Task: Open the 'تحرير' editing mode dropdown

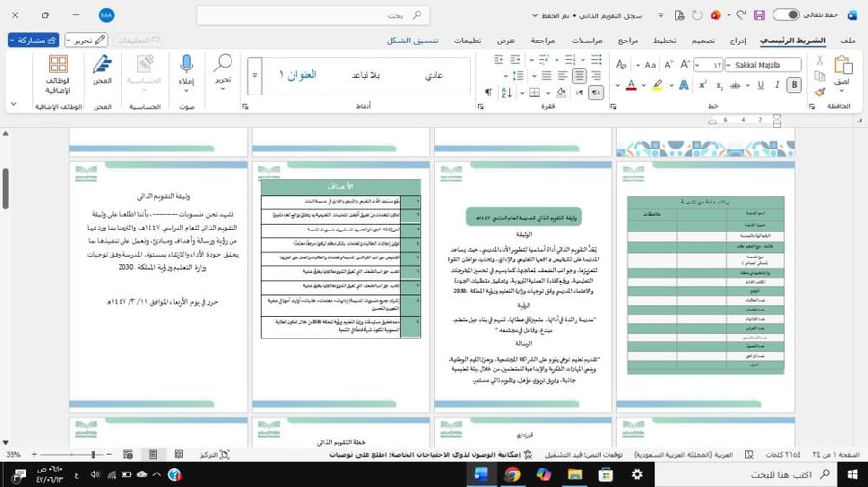Action: coord(87,40)
